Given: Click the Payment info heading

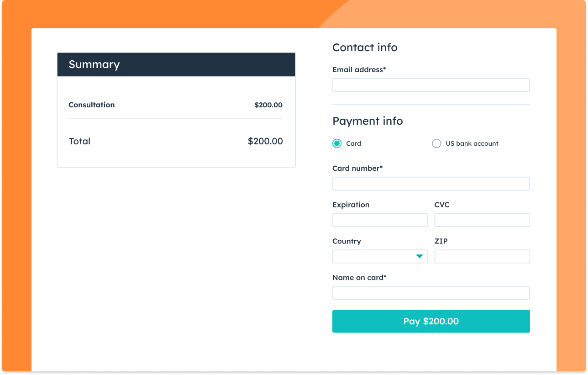Looking at the screenshot, I should pos(367,121).
